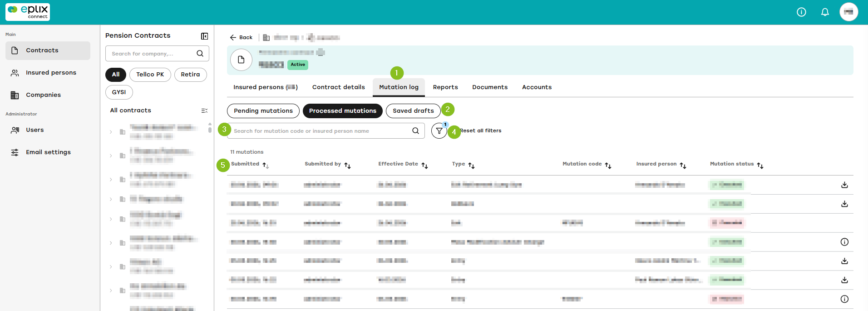Image resolution: width=868 pixels, height=311 pixels.
Task: Click the search magnifier in company search
Action: click(200, 54)
